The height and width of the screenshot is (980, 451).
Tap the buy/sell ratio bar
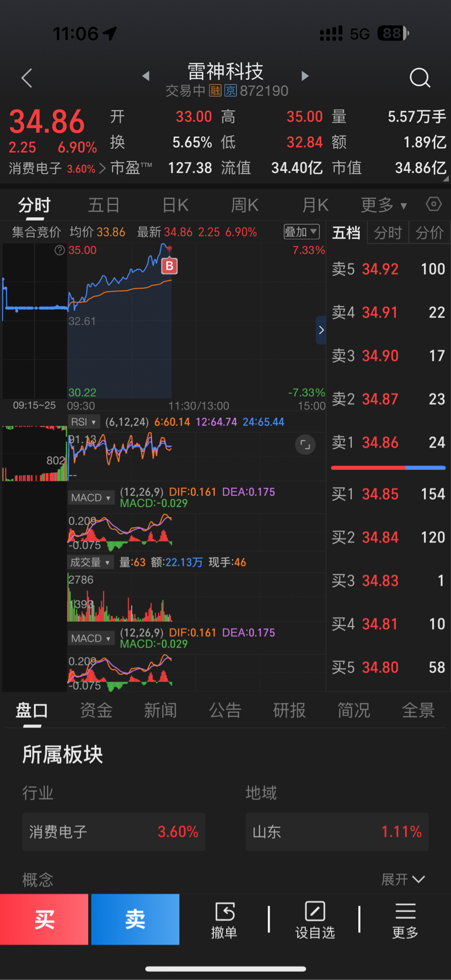388,468
